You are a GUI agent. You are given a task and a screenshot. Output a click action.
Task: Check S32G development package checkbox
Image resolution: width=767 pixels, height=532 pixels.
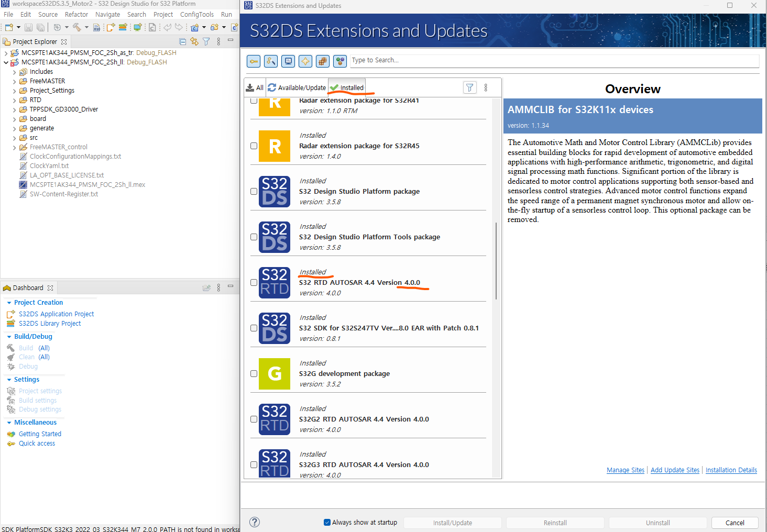pyautogui.click(x=254, y=374)
